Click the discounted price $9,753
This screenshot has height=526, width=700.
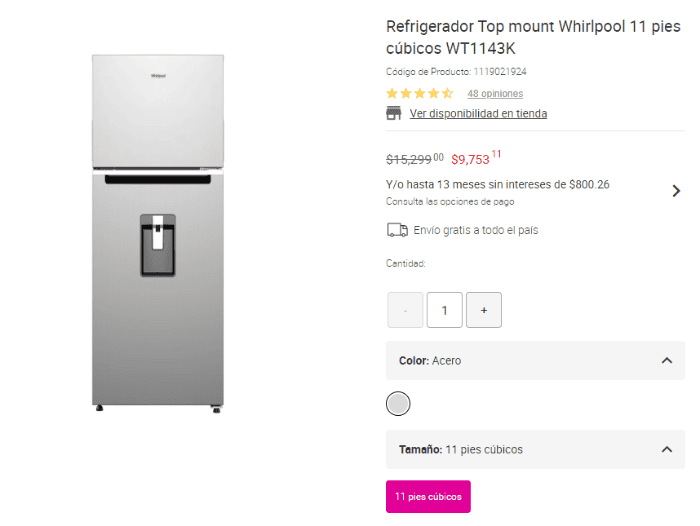click(471, 159)
